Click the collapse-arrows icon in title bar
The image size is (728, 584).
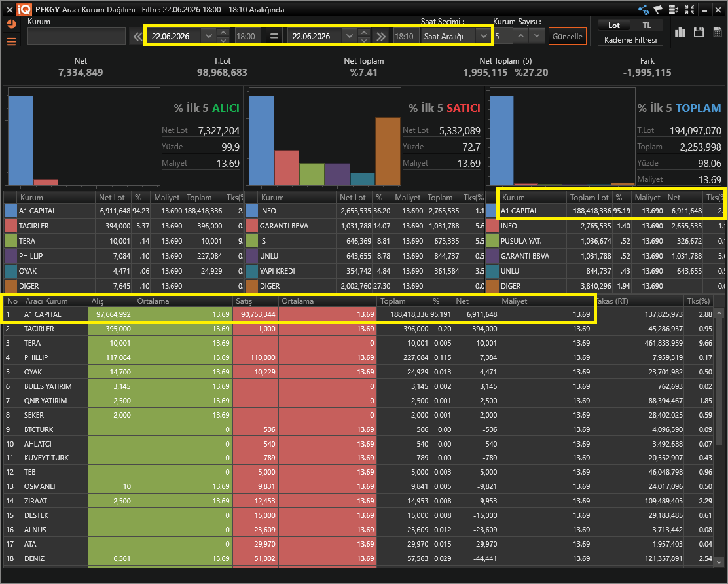[689, 10]
